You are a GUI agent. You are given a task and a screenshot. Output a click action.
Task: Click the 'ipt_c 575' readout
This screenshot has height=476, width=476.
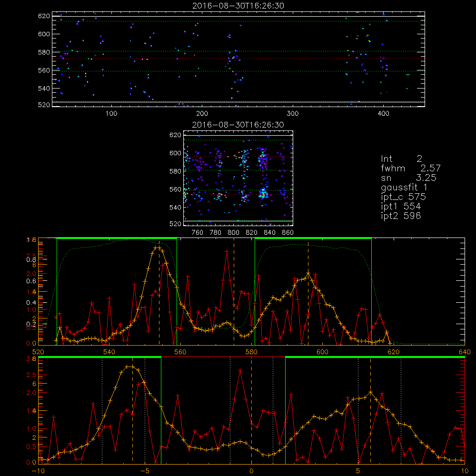pos(404,197)
